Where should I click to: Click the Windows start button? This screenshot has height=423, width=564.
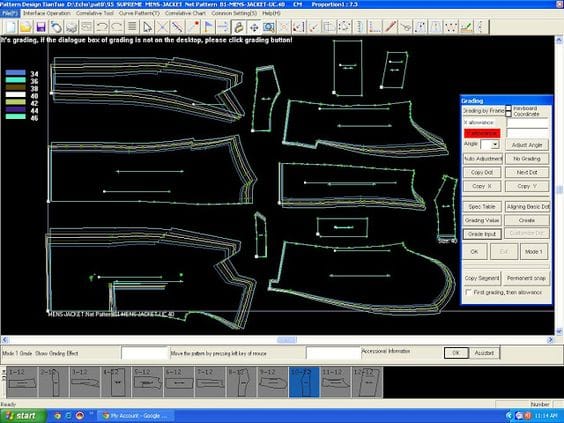pyautogui.click(x=22, y=416)
